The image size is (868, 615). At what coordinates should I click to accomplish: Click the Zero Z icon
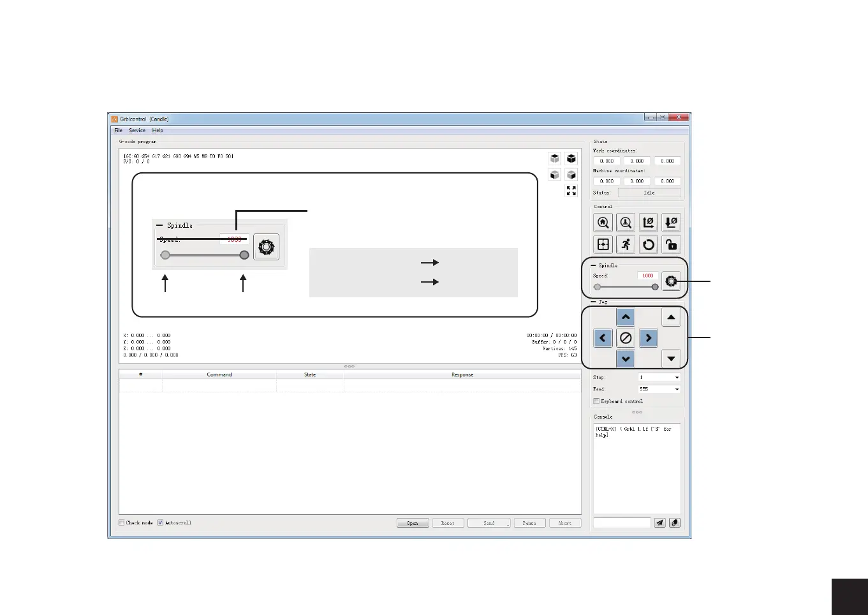point(671,223)
